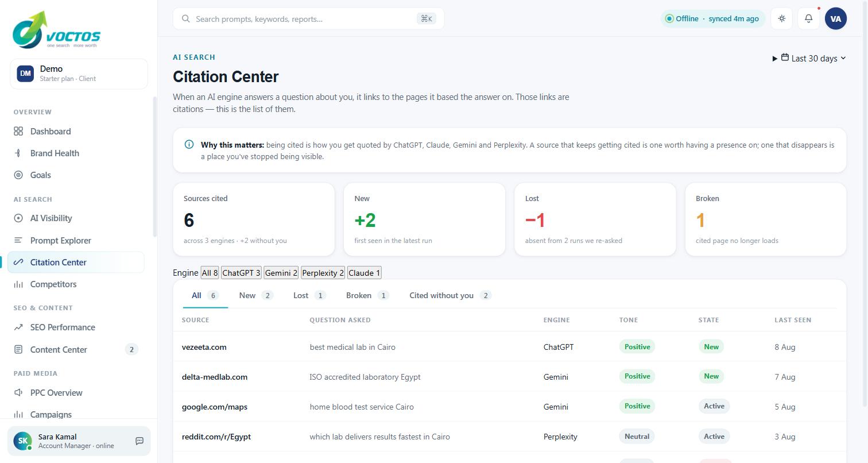Click the search magnifier icon
The height and width of the screenshot is (463, 868).
pyautogui.click(x=186, y=19)
